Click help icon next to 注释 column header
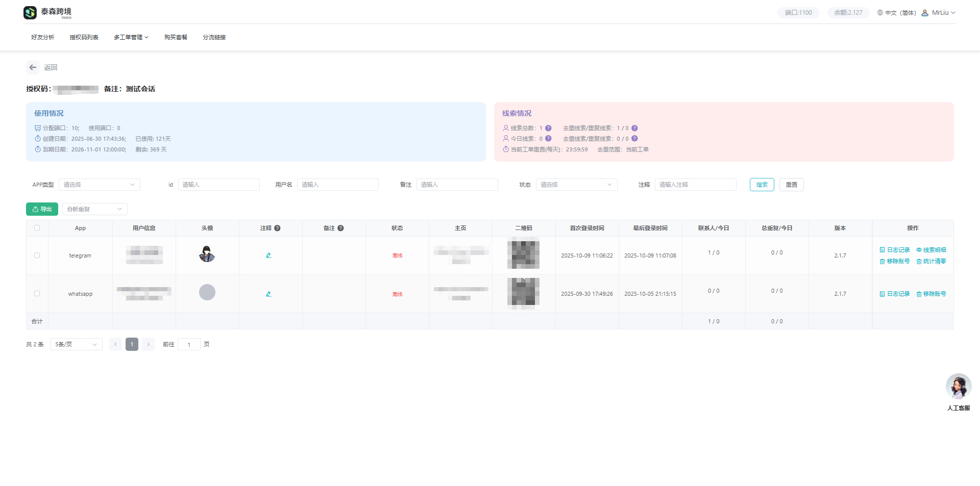This screenshot has width=980, height=486. click(x=277, y=228)
